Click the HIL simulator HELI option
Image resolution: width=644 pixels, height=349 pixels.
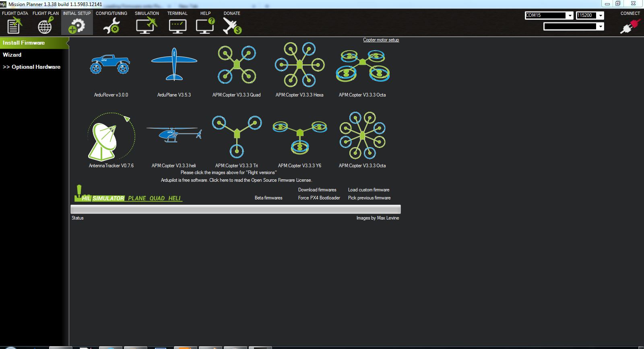click(x=175, y=198)
